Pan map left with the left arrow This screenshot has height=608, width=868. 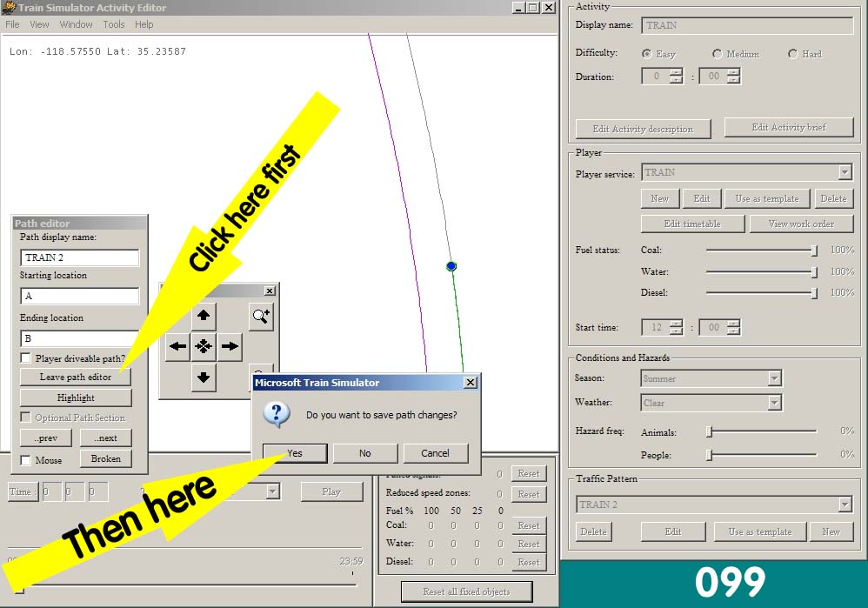[177, 347]
